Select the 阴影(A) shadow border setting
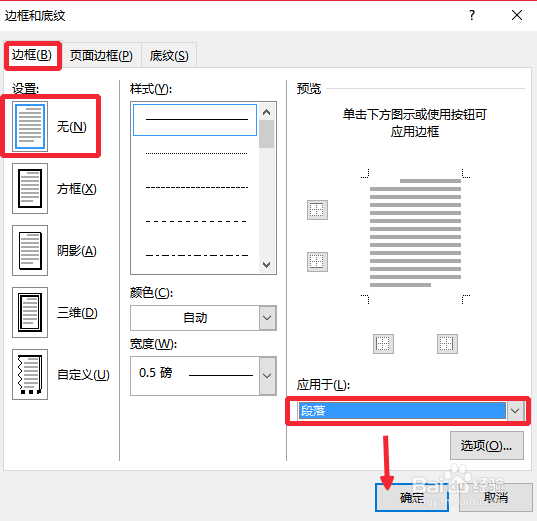 [30, 250]
